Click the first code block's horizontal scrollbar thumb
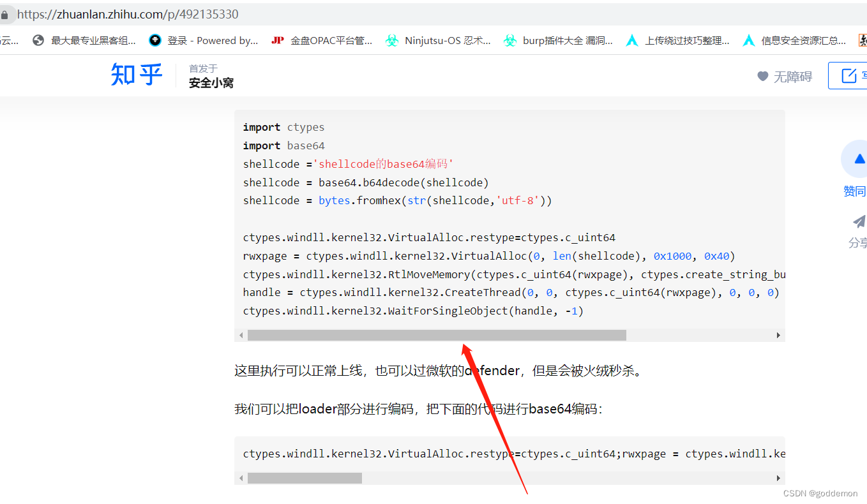 tap(437, 335)
